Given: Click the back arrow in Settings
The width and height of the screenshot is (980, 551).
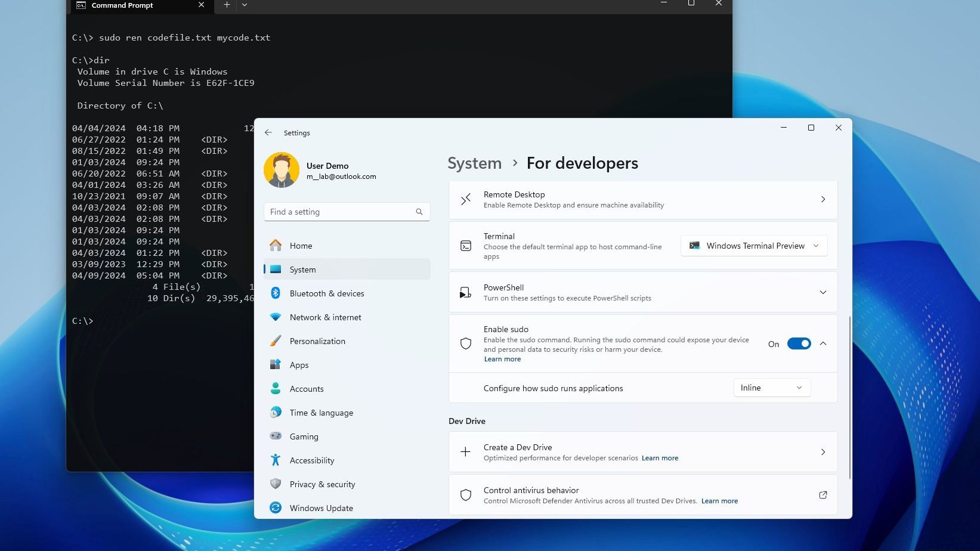Looking at the screenshot, I should click(x=268, y=132).
